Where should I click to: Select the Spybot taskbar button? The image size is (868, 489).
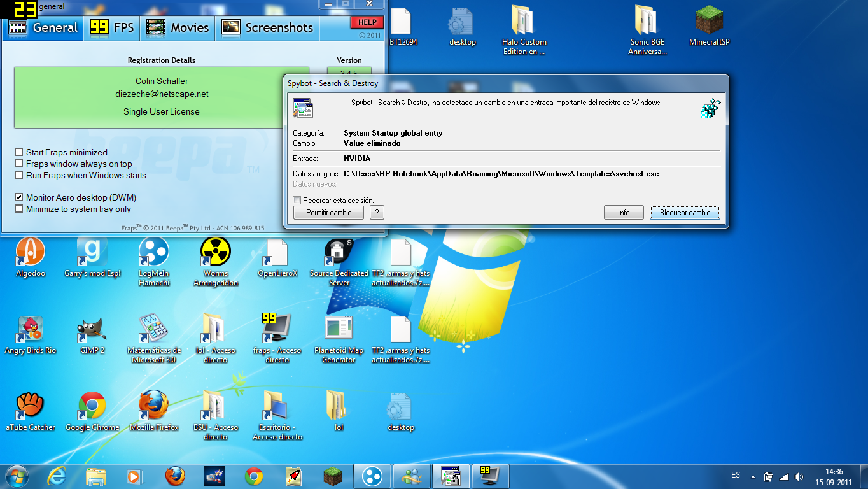click(451, 476)
